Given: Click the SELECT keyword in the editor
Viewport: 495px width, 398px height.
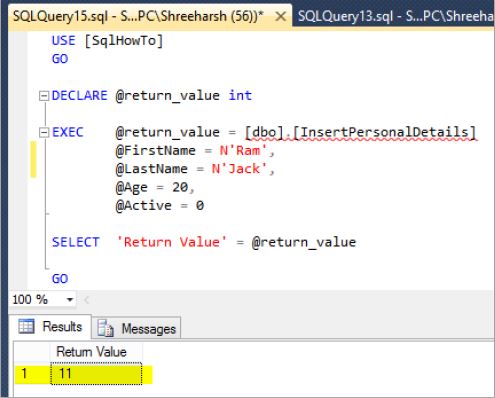Looking at the screenshot, I should (x=76, y=242).
